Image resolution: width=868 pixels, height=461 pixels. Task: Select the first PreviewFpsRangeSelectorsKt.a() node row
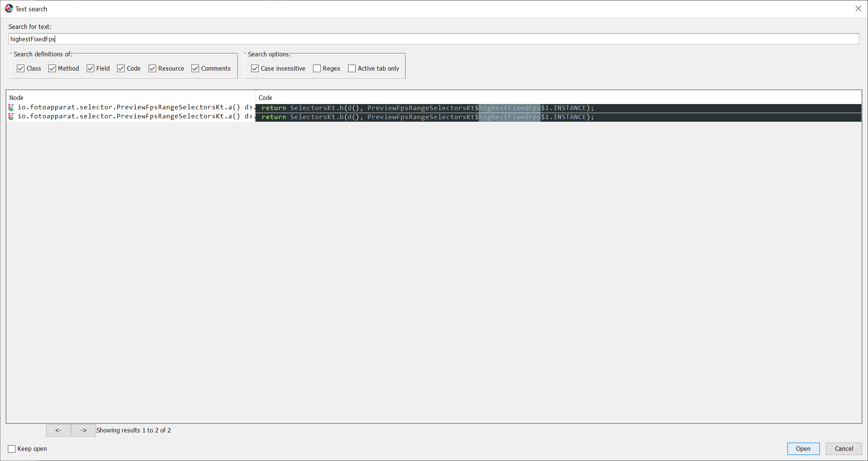click(x=131, y=107)
